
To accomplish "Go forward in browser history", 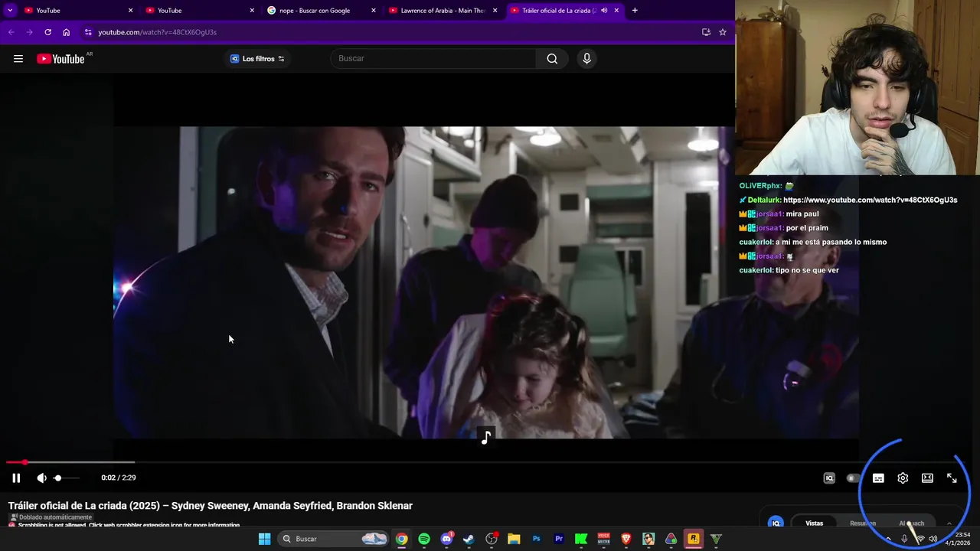I will coord(29,32).
